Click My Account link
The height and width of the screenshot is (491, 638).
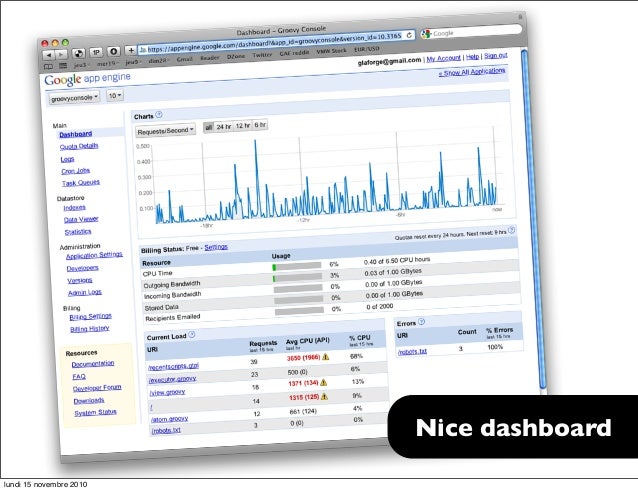(444, 58)
